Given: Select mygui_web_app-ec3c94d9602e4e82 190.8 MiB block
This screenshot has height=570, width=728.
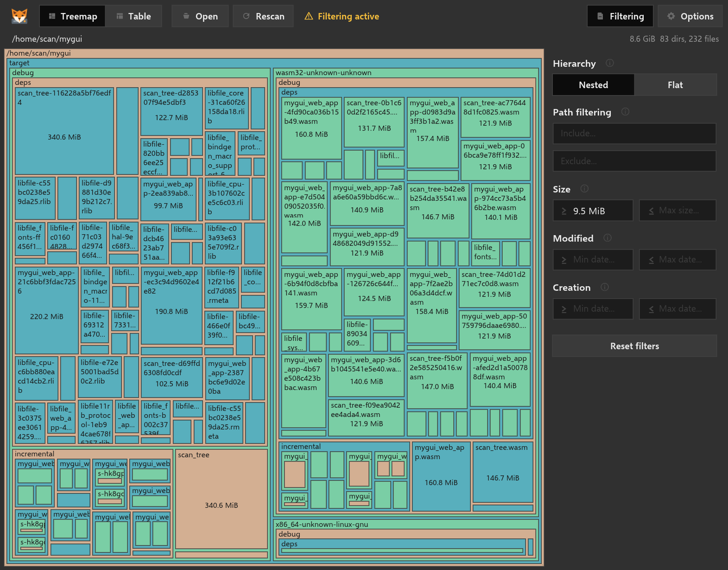Looking at the screenshot, I should (x=171, y=306).
